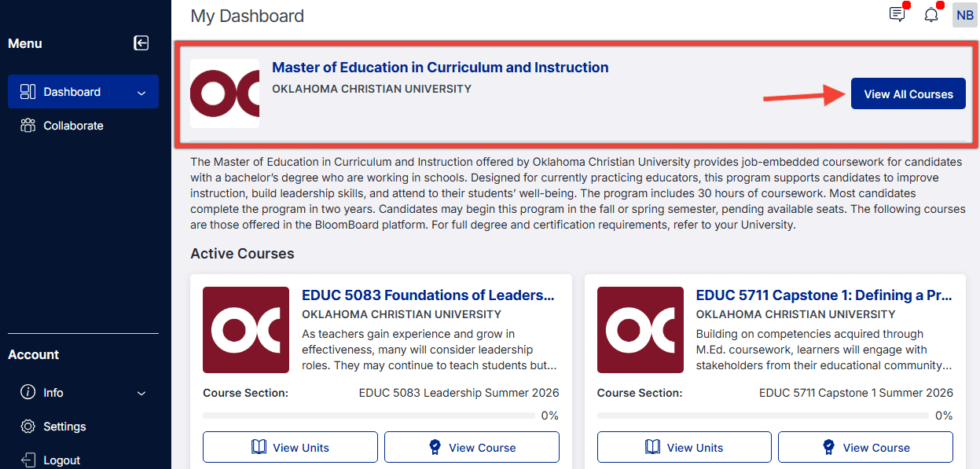
Task: Collapse the sidebar menu icon
Action: click(x=141, y=43)
